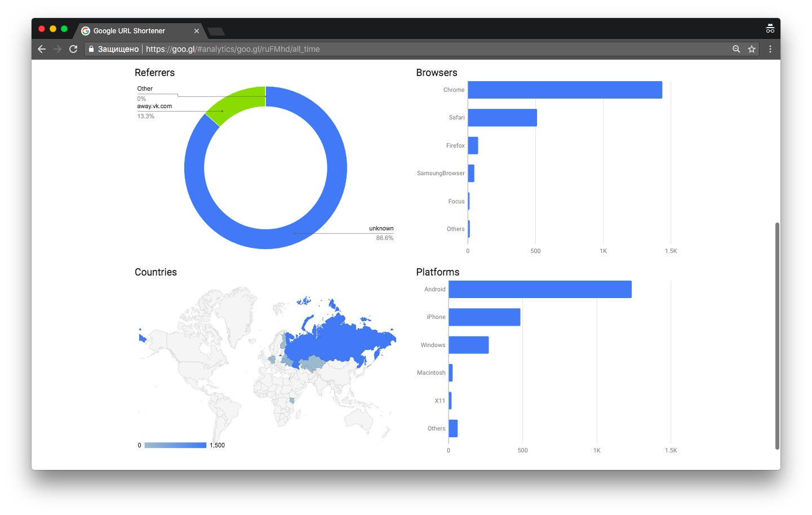Click the iPhone bar in Platforms chart
The image size is (812, 515).
tap(485, 317)
